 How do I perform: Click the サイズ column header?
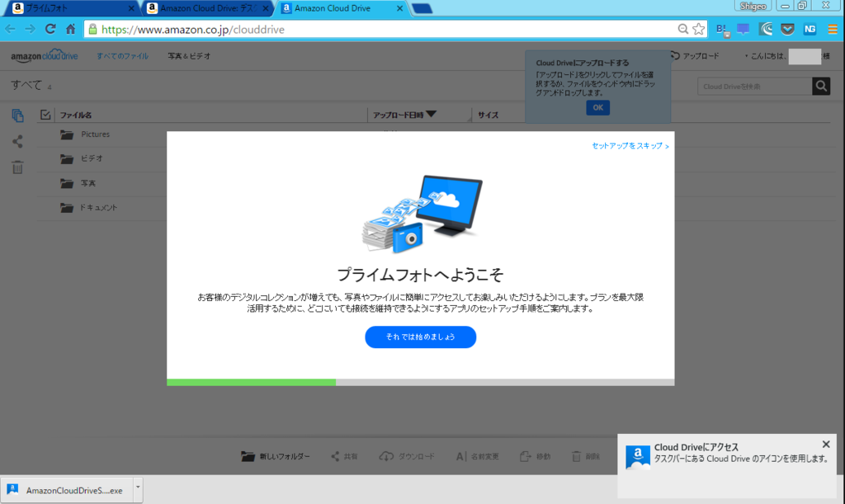tap(488, 115)
